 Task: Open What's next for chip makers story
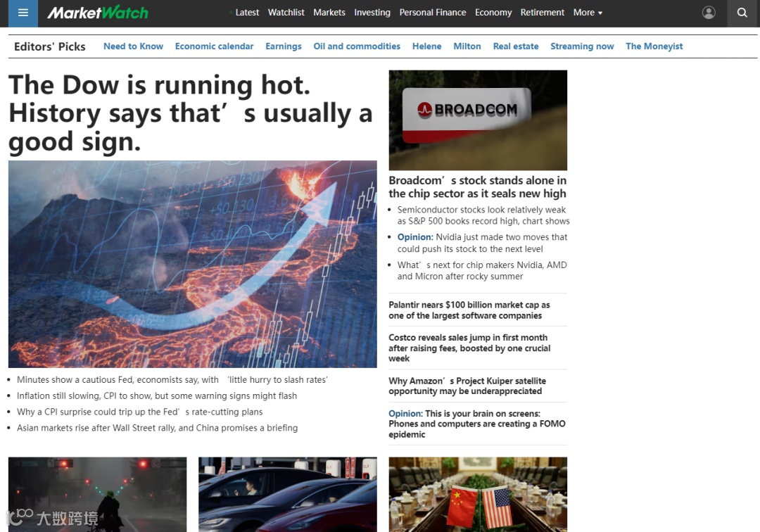[x=482, y=270]
